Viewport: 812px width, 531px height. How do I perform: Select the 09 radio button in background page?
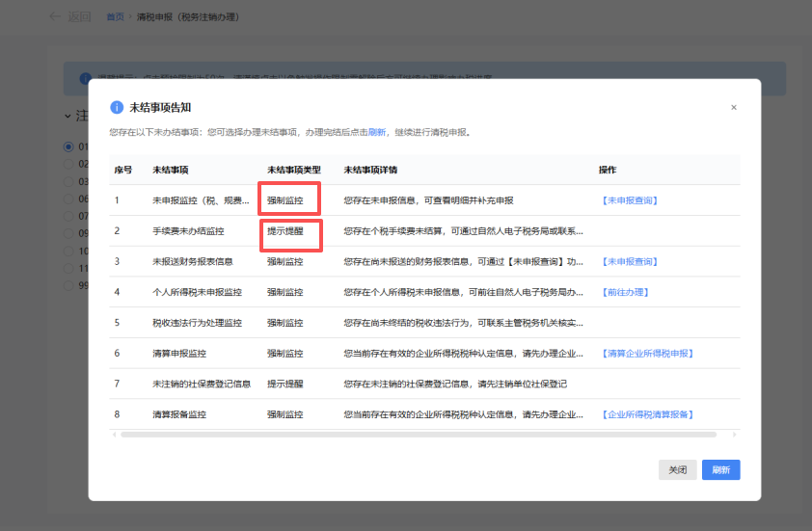coord(68,233)
